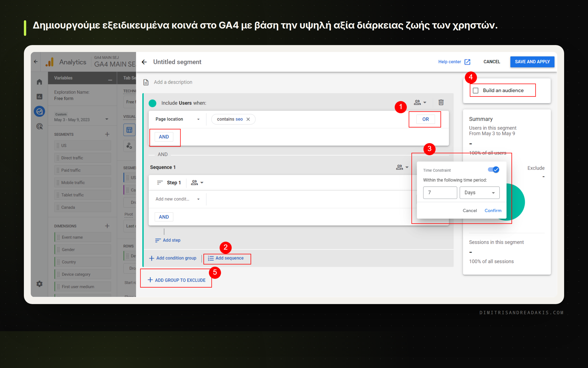Delete the Include Users condition group

point(441,103)
